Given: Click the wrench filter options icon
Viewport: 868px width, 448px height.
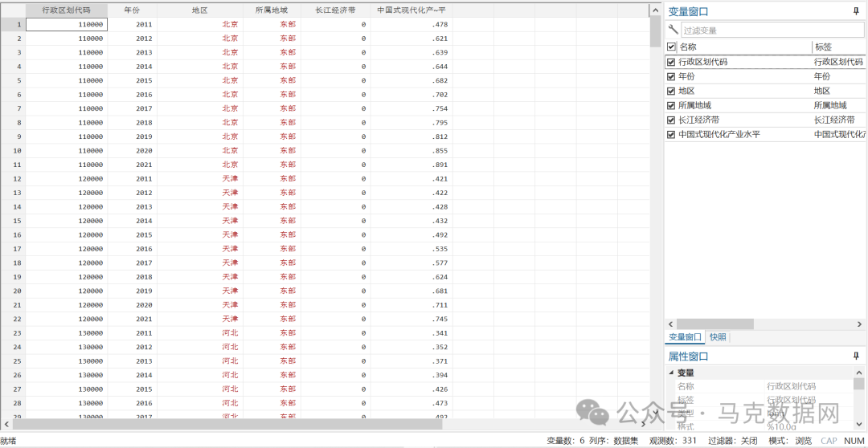Looking at the screenshot, I should point(674,30).
